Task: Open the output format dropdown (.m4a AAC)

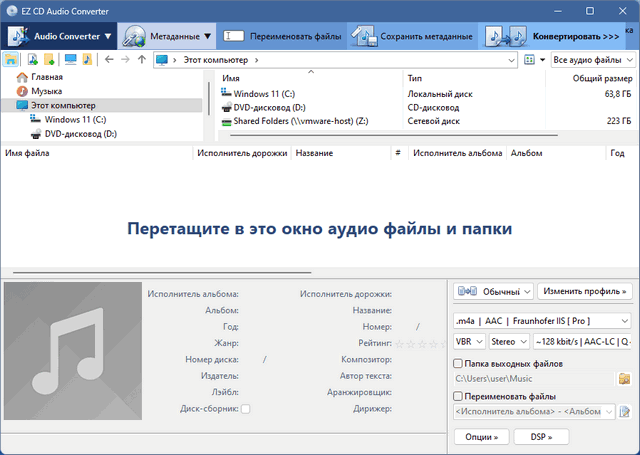Action: tap(541, 321)
